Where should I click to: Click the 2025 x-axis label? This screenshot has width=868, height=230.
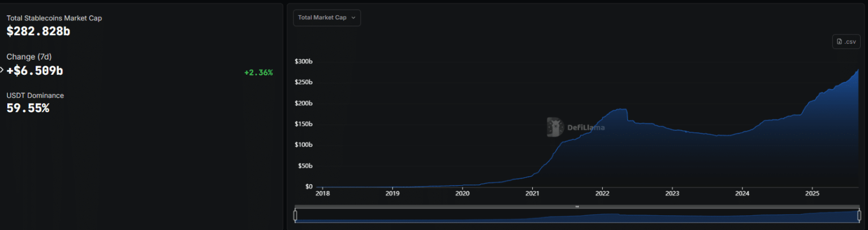point(812,193)
